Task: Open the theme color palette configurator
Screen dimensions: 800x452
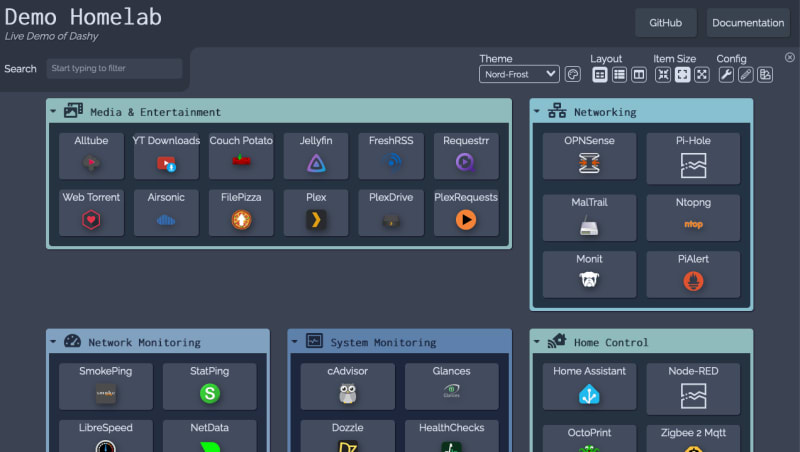Action: pyautogui.click(x=573, y=74)
